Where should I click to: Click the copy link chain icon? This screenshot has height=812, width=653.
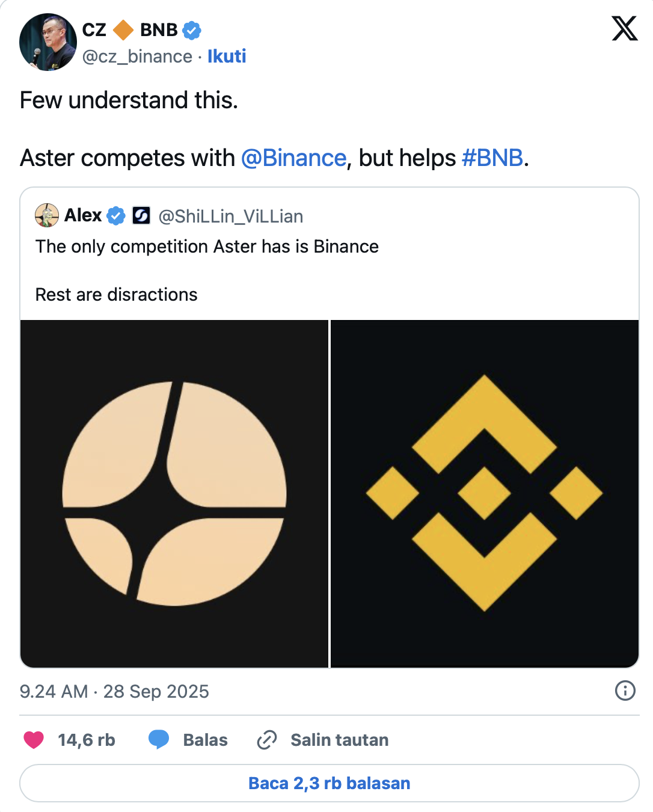(267, 739)
